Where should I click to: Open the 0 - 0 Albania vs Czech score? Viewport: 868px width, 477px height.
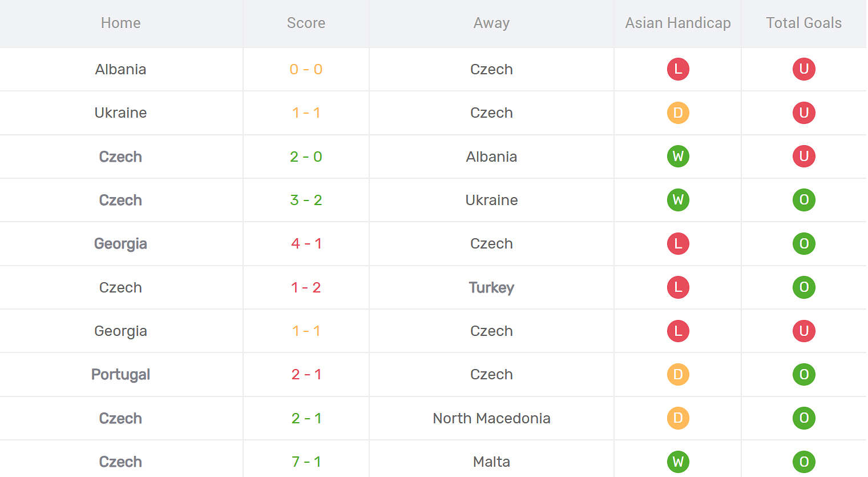pos(306,69)
